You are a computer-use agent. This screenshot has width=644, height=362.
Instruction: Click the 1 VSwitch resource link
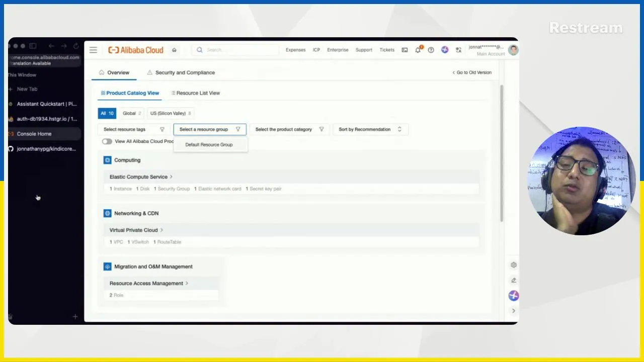pyautogui.click(x=138, y=242)
